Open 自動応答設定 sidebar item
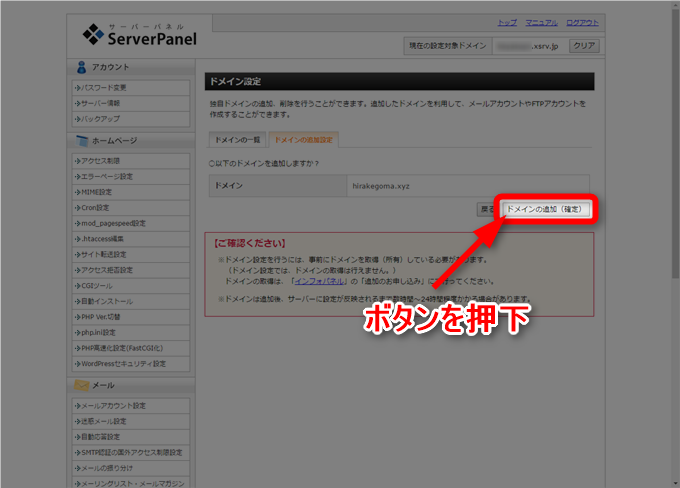Image resolution: width=680 pixels, height=488 pixels. click(131, 437)
